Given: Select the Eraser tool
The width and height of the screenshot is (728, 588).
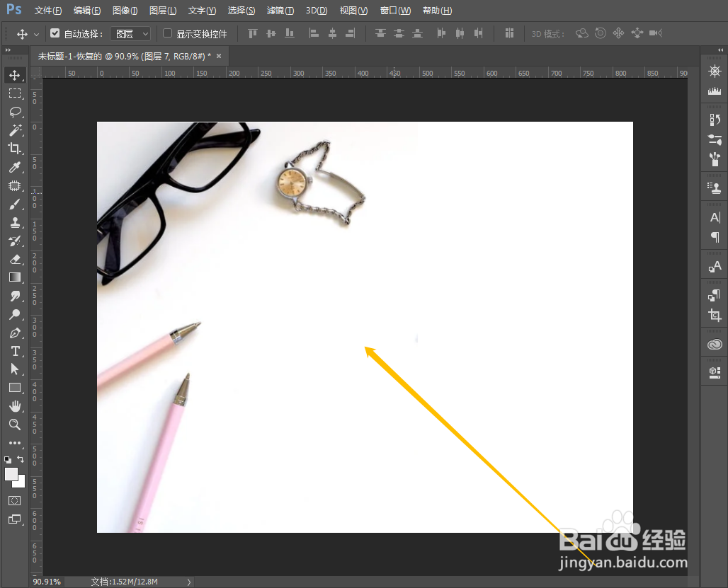Looking at the screenshot, I should pyautogui.click(x=15, y=259).
